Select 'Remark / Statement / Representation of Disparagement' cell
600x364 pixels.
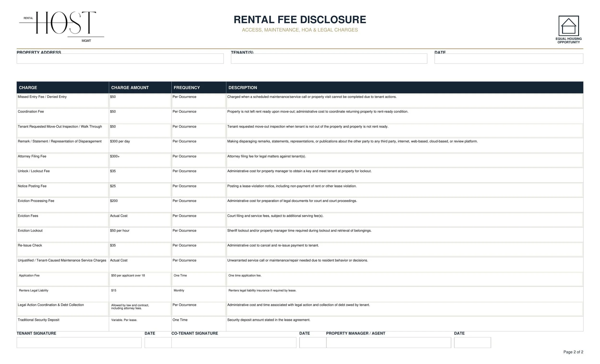pyautogui.click(x=63, y=146)
